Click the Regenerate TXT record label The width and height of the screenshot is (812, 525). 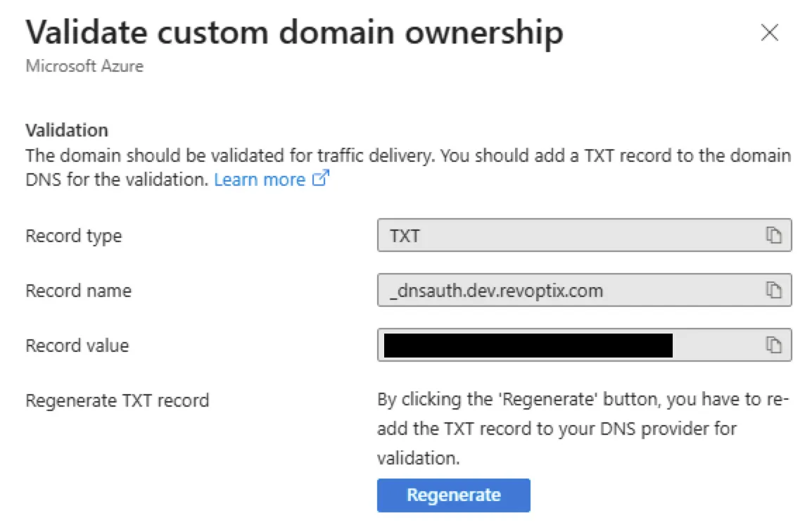(x=117, y=400)
